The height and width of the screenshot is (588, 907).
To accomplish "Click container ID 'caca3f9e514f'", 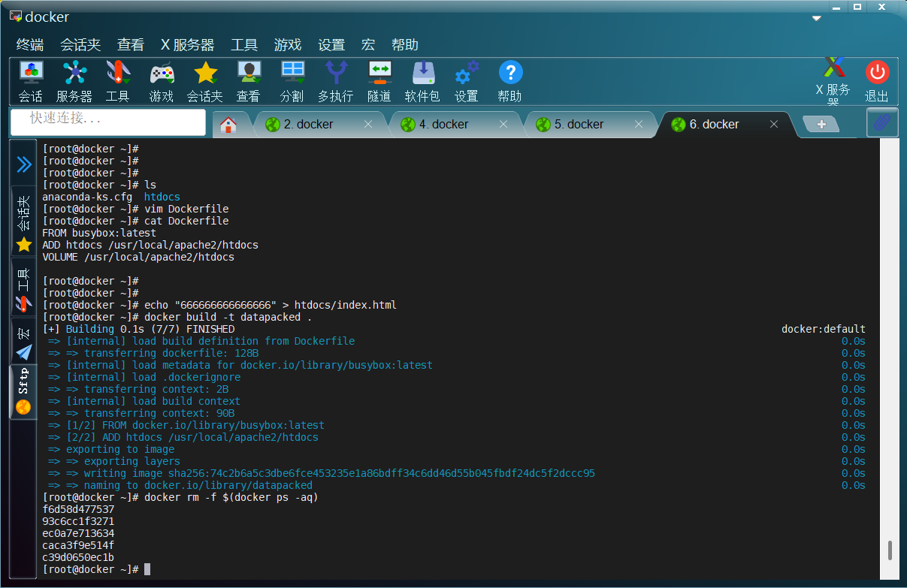I will 78,545.
